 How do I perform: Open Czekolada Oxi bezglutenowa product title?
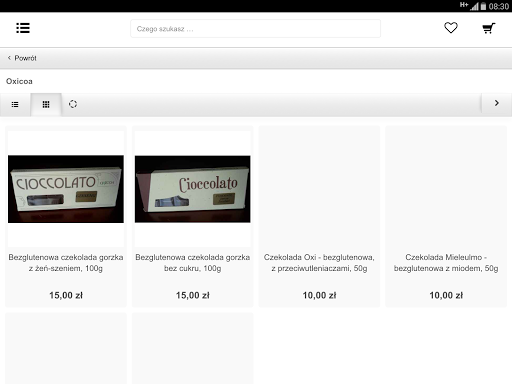[x=319, y=263]
